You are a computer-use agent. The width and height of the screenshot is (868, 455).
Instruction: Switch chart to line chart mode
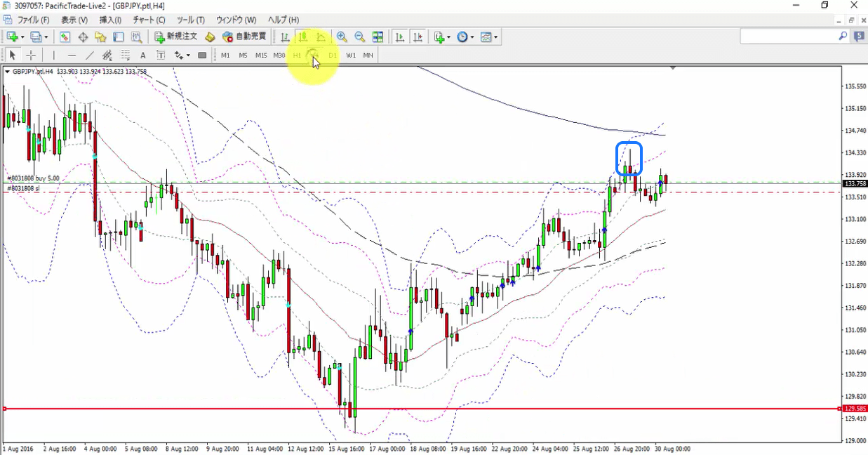coord(321,37)
